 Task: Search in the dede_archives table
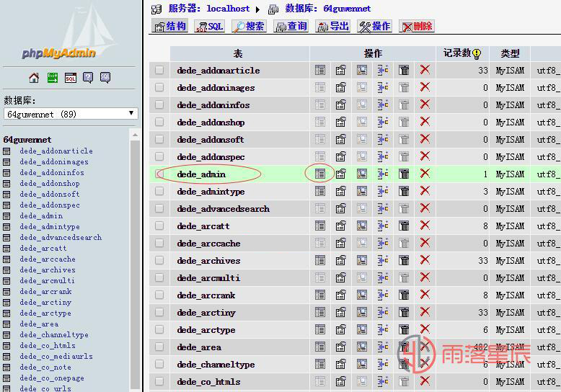362,261
